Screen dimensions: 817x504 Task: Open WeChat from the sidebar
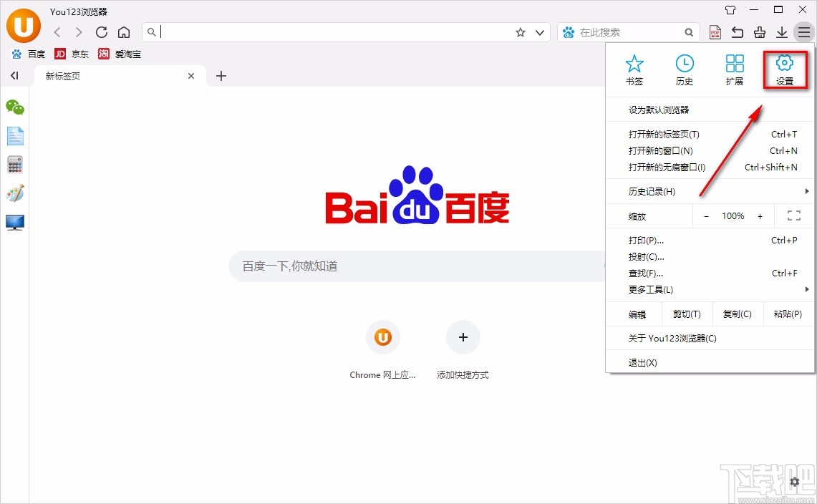(x=15, y=107)
